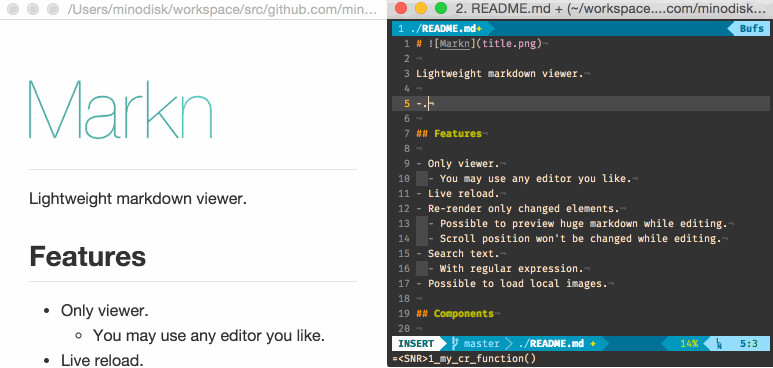The height and width of the screenshot is (368, 773).
Task: Click the 5:3 cursor position indicator
Action: [x=748, y=344]
